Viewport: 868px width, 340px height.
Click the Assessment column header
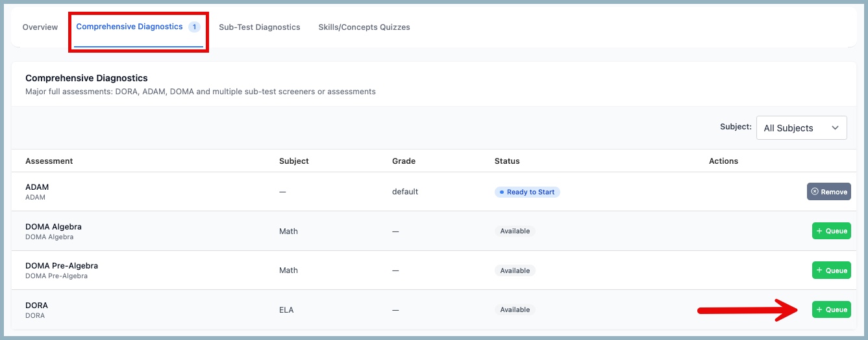tap(49, 161)
